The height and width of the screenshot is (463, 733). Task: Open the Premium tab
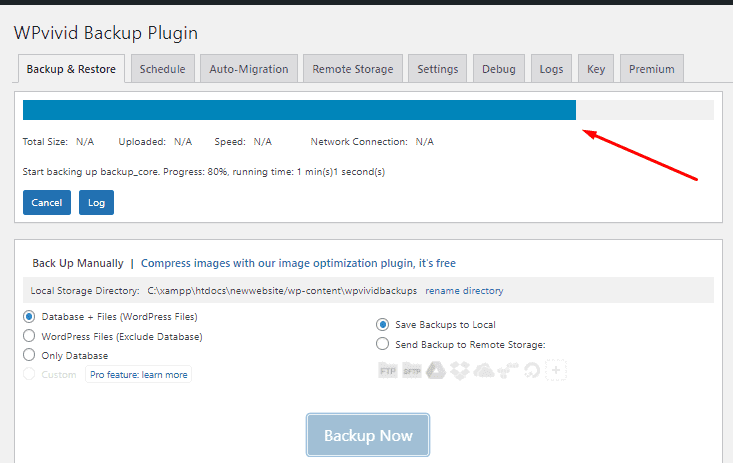pyautogui.click(x=652, y=69)
